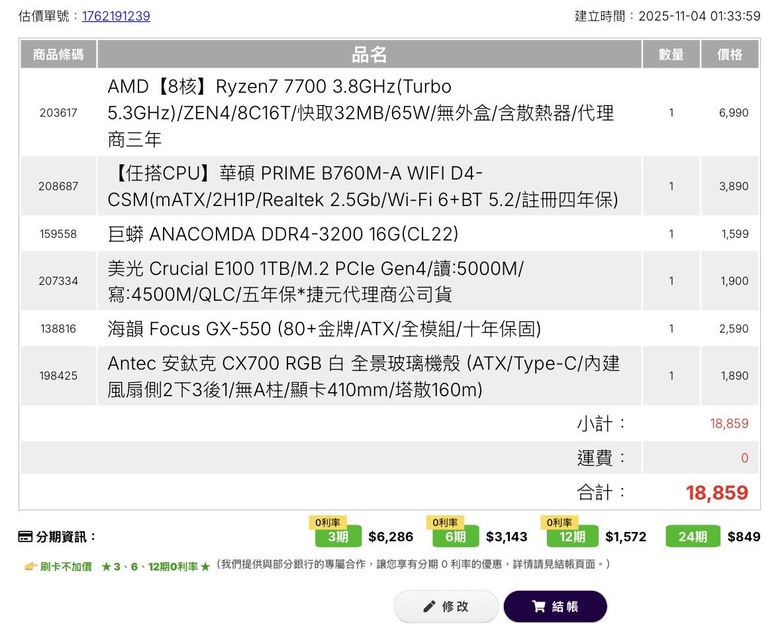Click the 價格 column header
The width and height of the screenshot is (780, 638).
point(730,54)
